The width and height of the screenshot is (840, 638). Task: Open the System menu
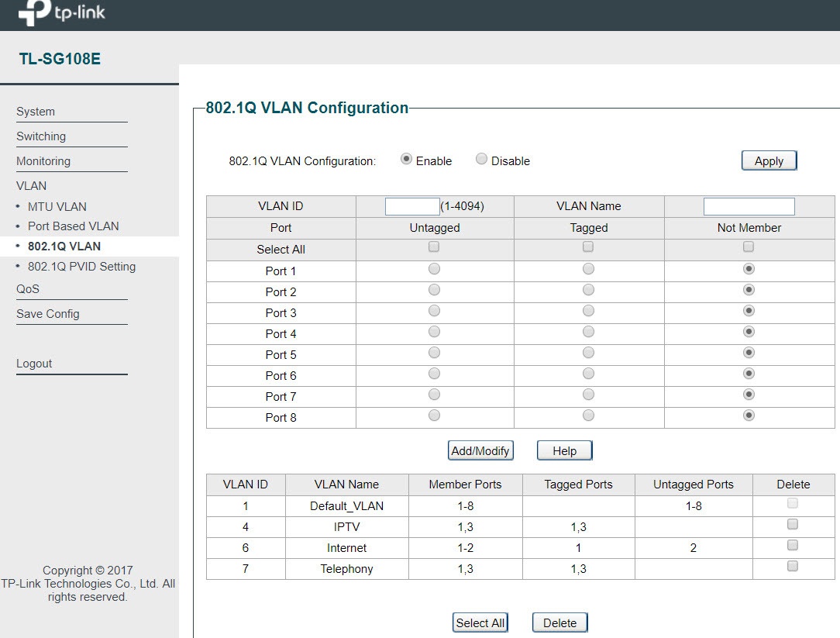tap(36, 112)
